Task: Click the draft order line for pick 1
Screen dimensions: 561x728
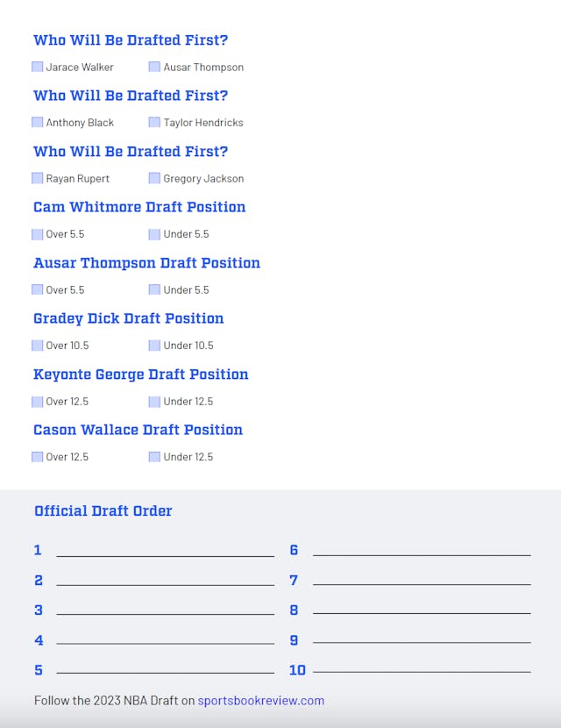Action: [165, 550]
